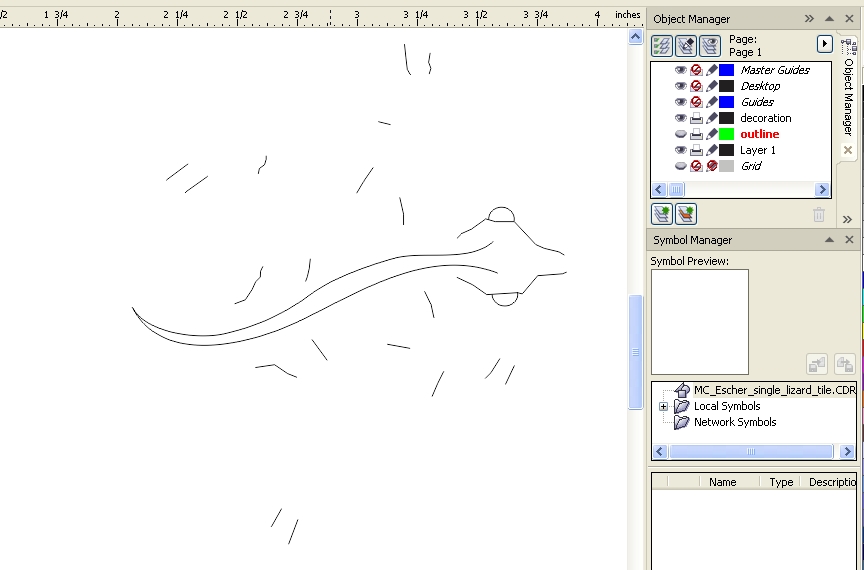Switch to Layer Manager View
864x570 pixels.
pos(710,46)
